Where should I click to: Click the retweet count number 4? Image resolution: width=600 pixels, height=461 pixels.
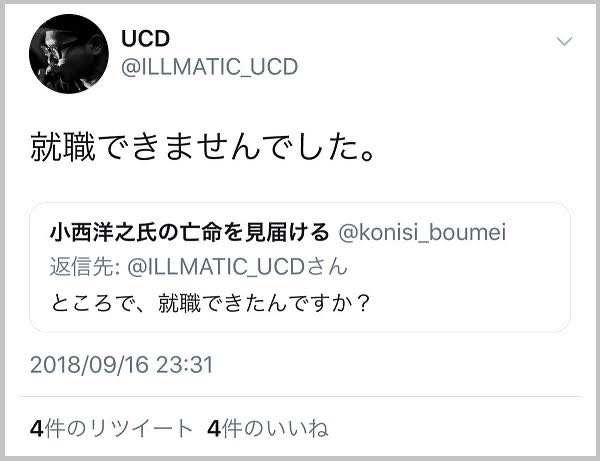[36, 429]
